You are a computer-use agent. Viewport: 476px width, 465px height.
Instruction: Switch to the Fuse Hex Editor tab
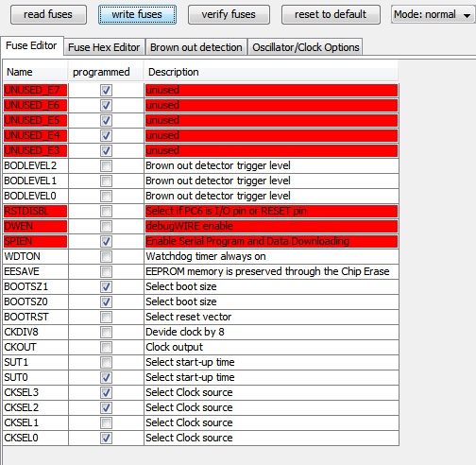[104, 47]
